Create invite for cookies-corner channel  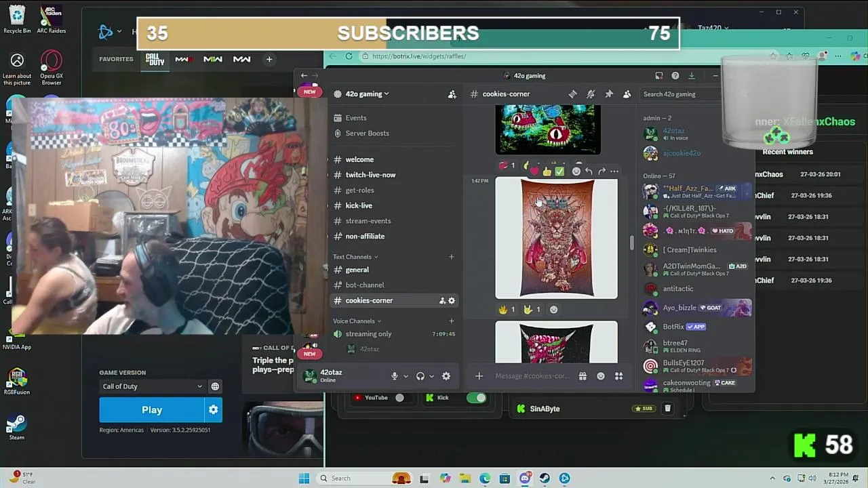pos(442,301)
